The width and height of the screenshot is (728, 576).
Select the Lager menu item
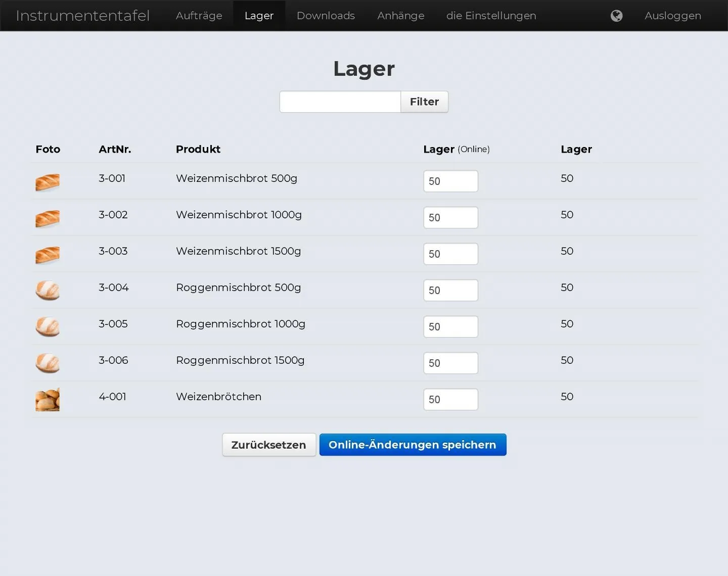pos(259,16)
